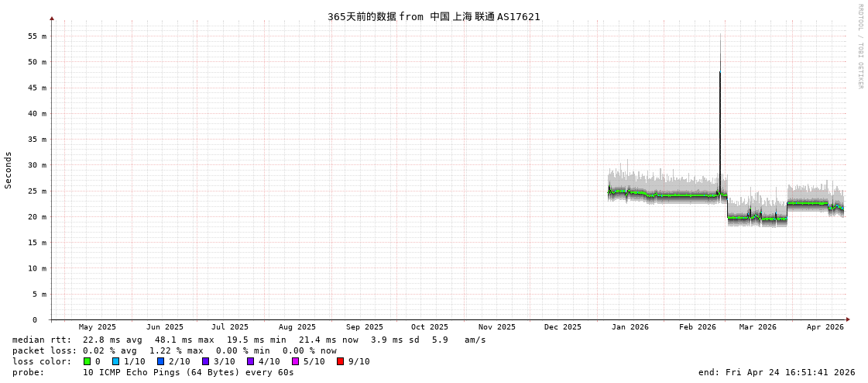The width and height of the screenshot is (868, 383).
Task: Click the y-axis top arrow tip
Action: click(52, 18)
